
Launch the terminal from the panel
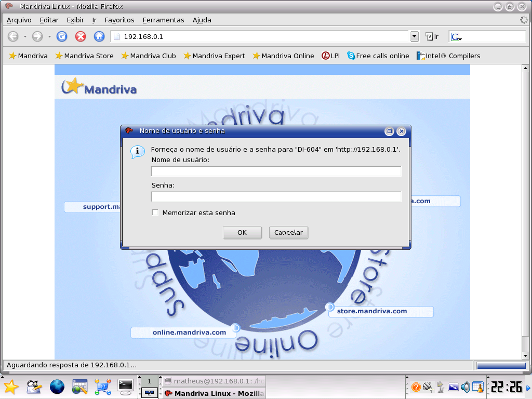126,387
